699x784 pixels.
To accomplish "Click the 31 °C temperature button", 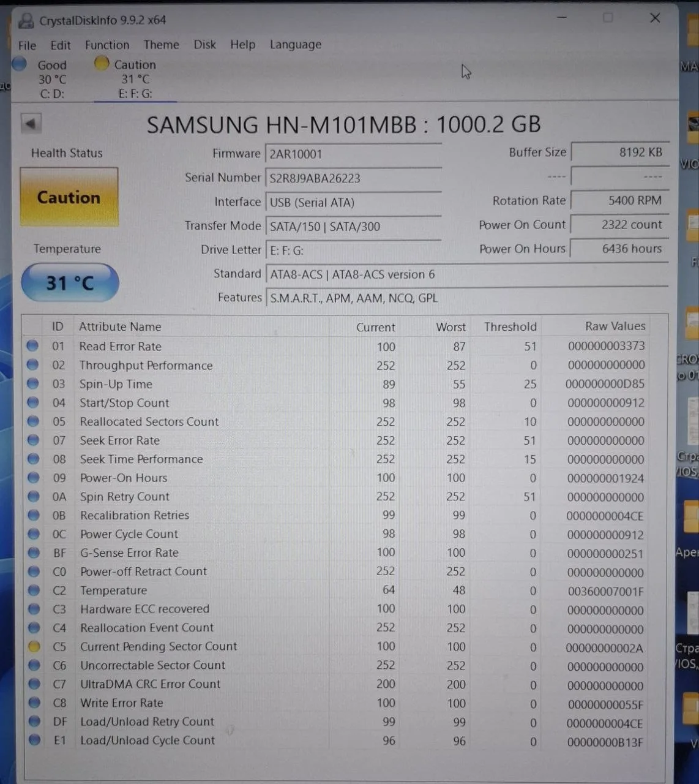I will [70, 282].
